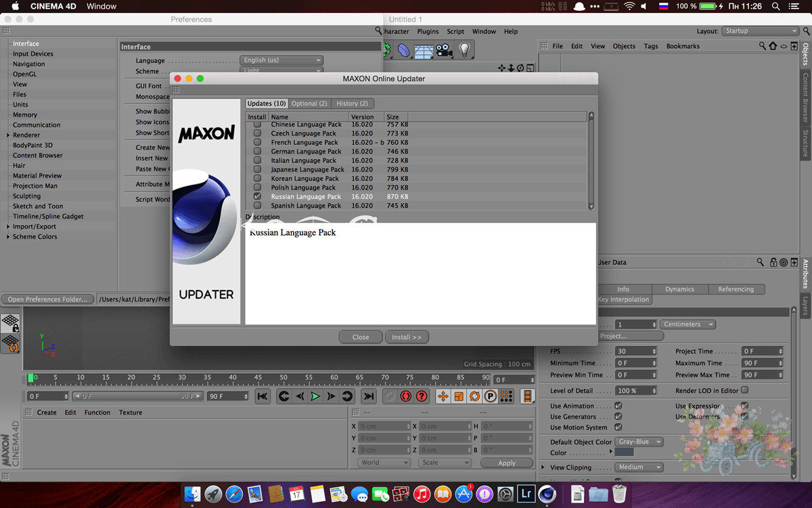The height and width of the screenshot is (508, 812).
Task: Open App Store from the Dock
Action: (464, 494)
